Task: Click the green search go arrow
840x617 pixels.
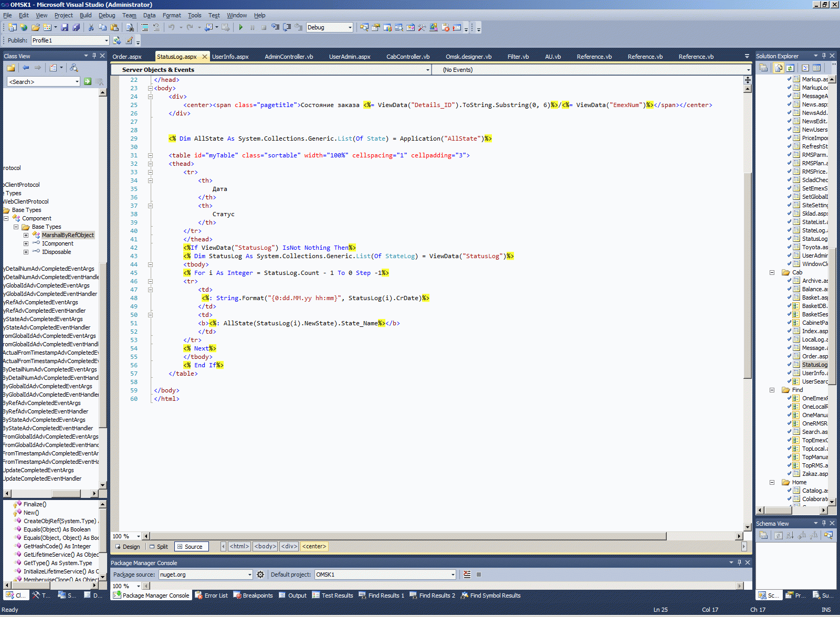Action: point(88,81)
